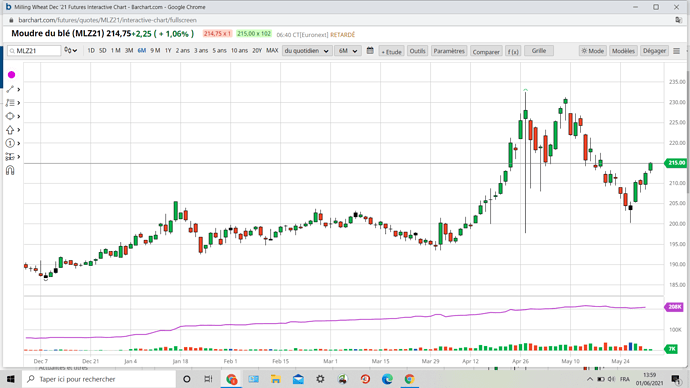Expand line tool options arrow

point(18,89)
